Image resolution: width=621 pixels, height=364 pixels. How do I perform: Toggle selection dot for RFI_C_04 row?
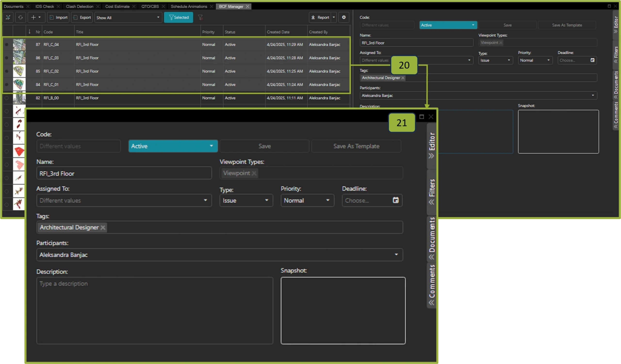[7, 45]
